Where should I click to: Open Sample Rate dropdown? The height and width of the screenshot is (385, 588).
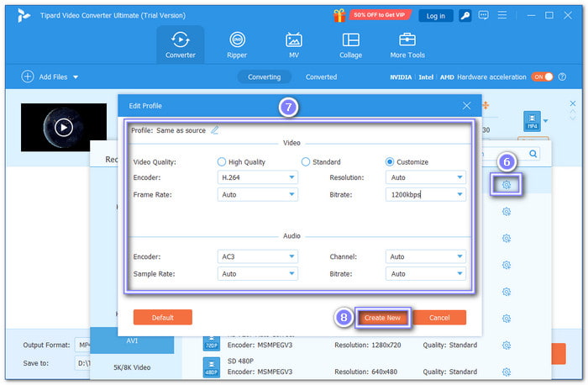258,274
